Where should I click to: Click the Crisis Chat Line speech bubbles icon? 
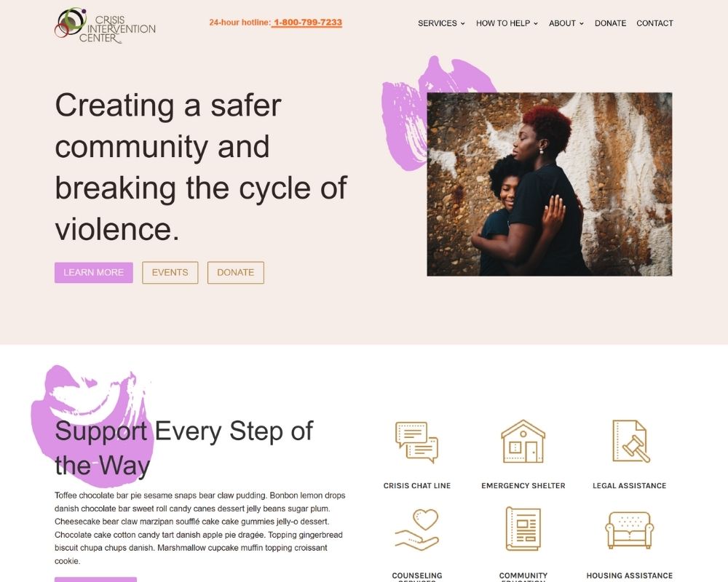coord(416,442)
